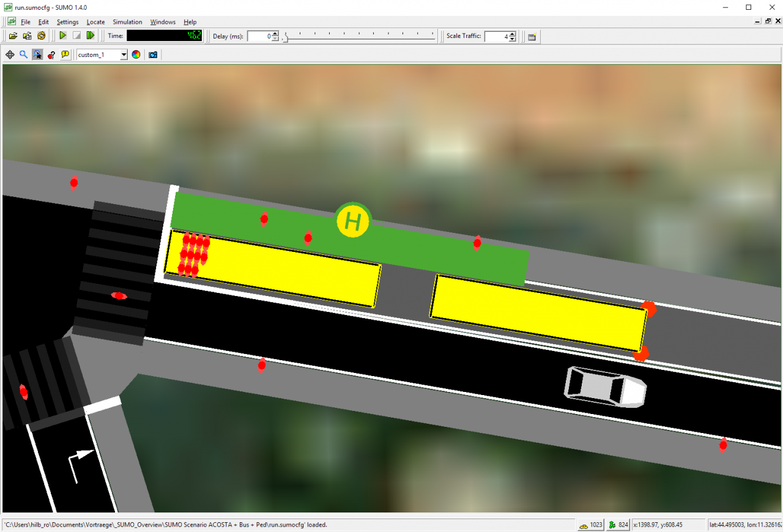Stop the simulation with the stop button
The width and height of the screenshot is (783, 532).
76,36
